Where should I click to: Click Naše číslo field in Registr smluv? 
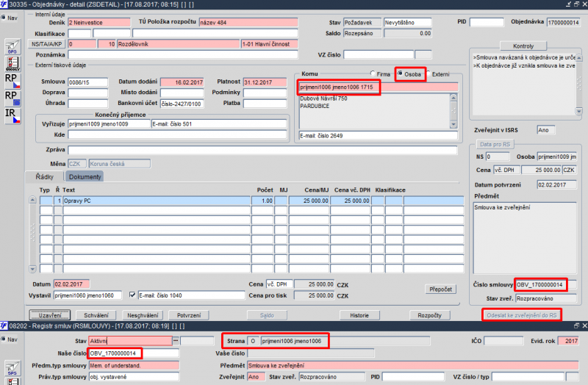134,353
